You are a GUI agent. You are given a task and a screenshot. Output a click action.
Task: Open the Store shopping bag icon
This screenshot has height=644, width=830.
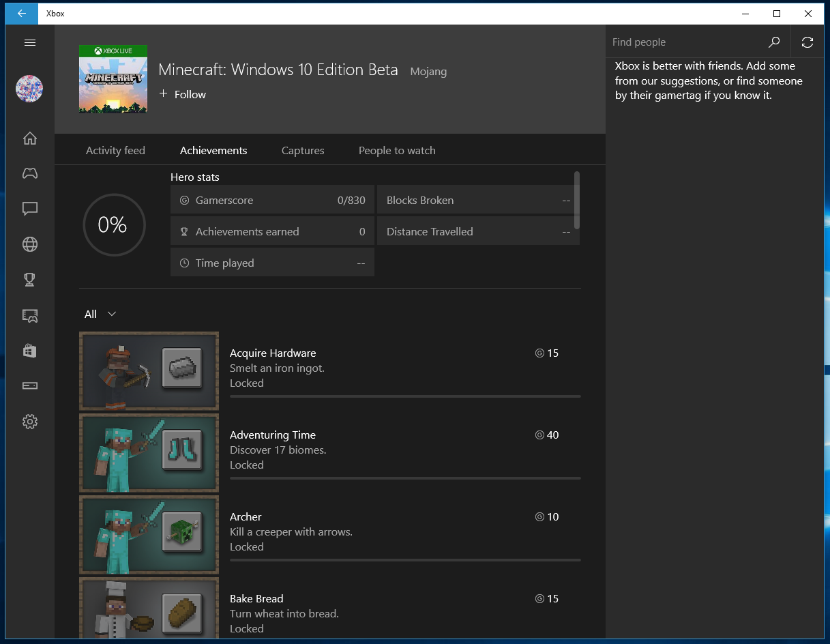coord(29,351)
